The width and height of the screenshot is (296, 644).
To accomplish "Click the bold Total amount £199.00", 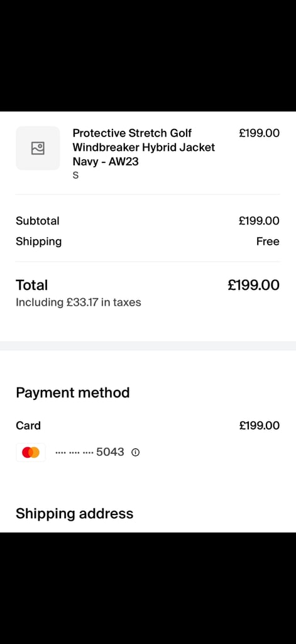I will pos(254,285).
